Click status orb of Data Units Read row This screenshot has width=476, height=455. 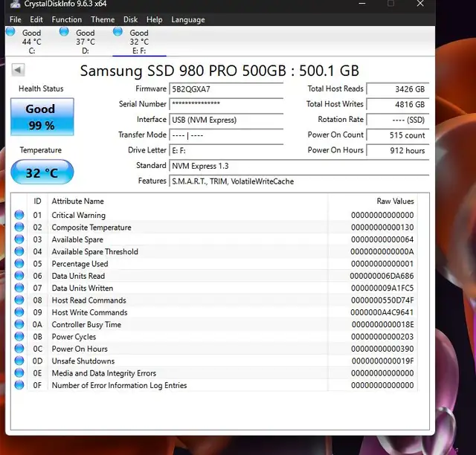[x=19, y=275]
